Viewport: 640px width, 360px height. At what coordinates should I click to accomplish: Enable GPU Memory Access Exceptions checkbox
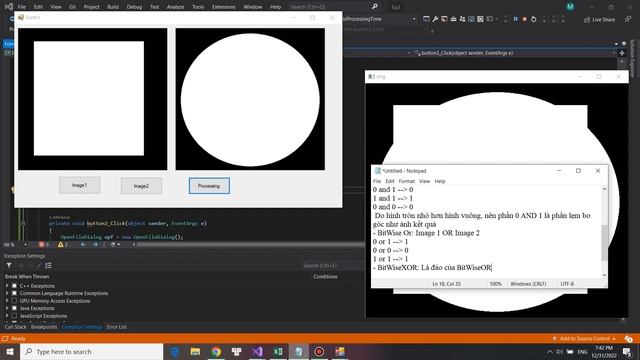(14, 301)
